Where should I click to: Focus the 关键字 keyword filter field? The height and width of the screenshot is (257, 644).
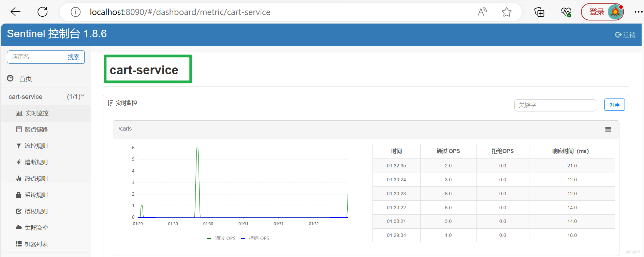pos(555,105)
